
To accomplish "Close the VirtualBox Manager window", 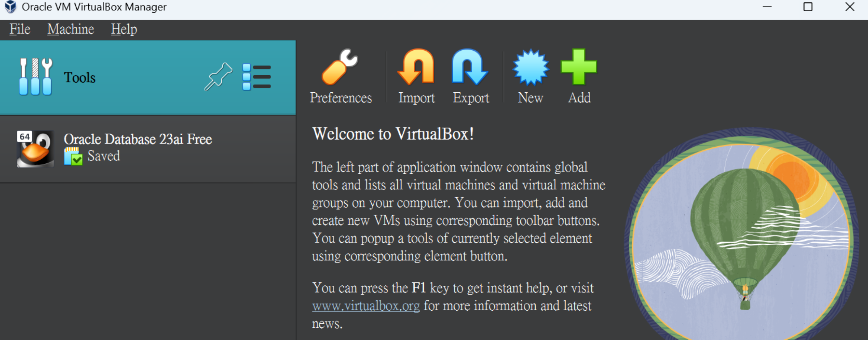I will pos(850,7).
